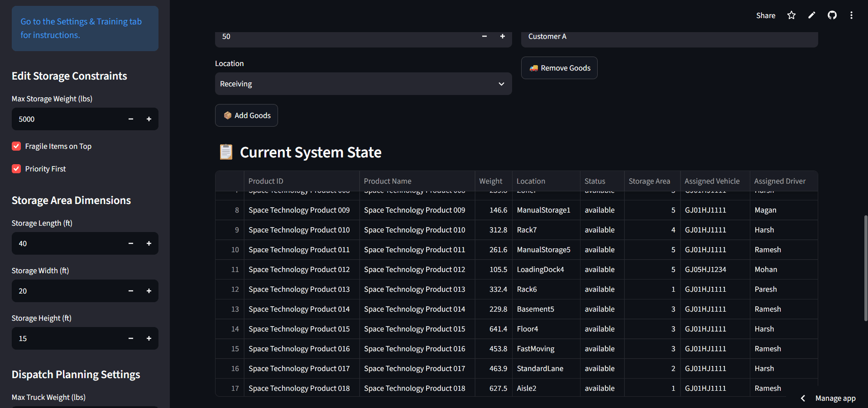Image resolution: width=868 pixels, height=408 pixels.
Task: Click the Add Goods button
Action: [x=246, y=115]
